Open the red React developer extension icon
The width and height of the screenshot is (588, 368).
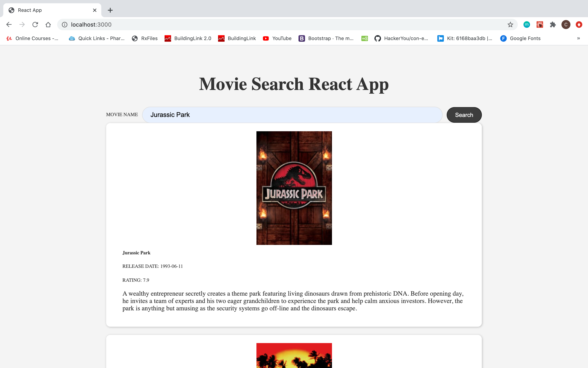point(540,25)
